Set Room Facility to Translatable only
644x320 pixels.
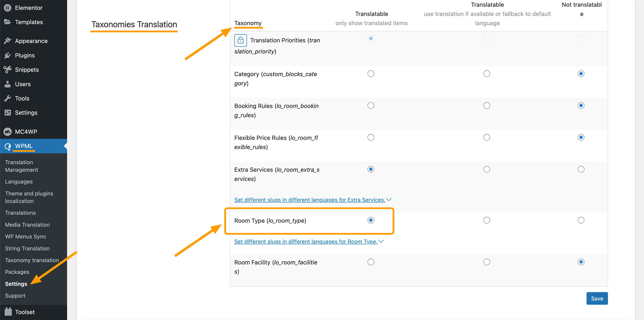tap(371, 262)
